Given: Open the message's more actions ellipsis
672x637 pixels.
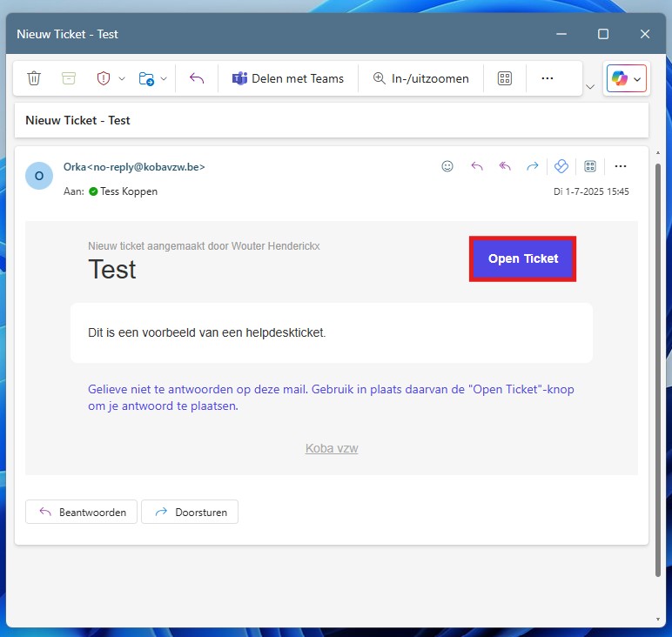Looking at the screenshot, I should click(x=621, y=166).
